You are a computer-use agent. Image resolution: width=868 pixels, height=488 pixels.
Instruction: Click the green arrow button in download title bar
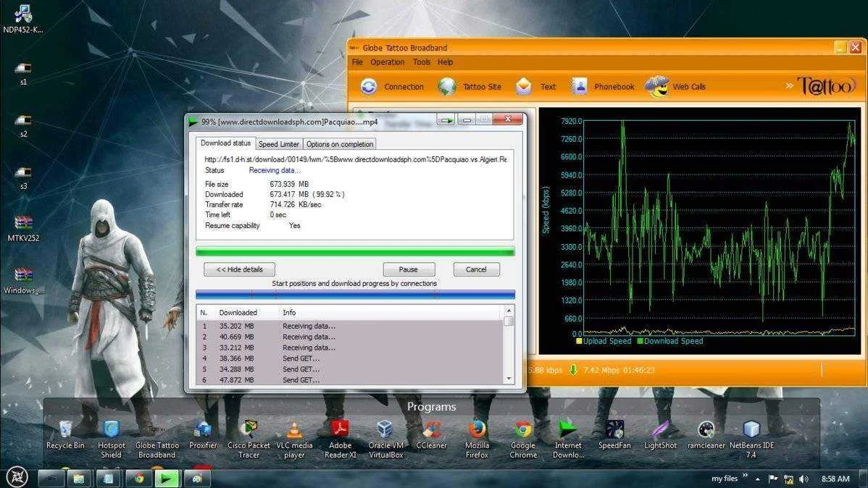(446, 119)
